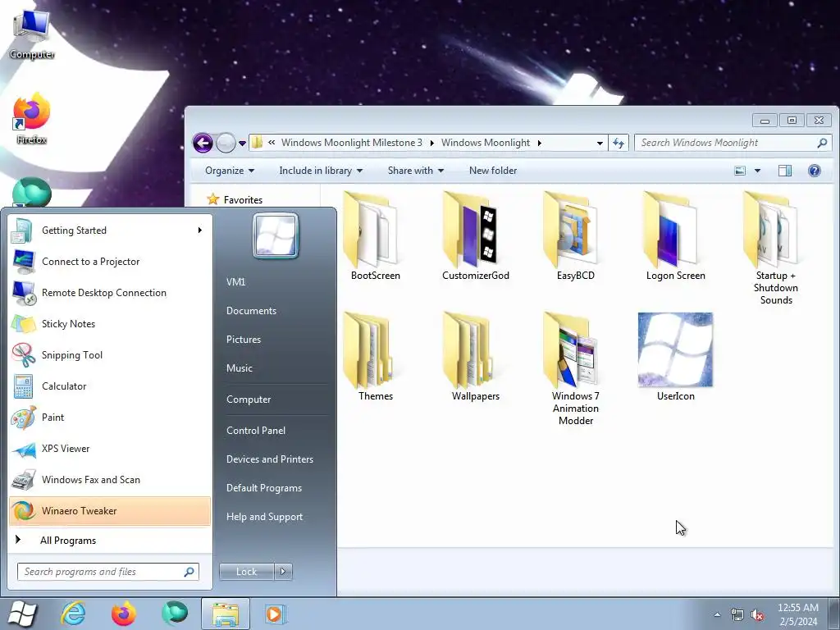
Task: Open XPS Viewer from Start menu
Action: click(110, 449)
